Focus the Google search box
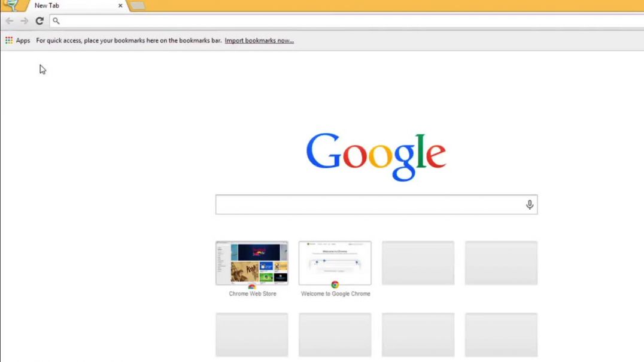Screen dimensions: 644x362 tap(376, 204)
